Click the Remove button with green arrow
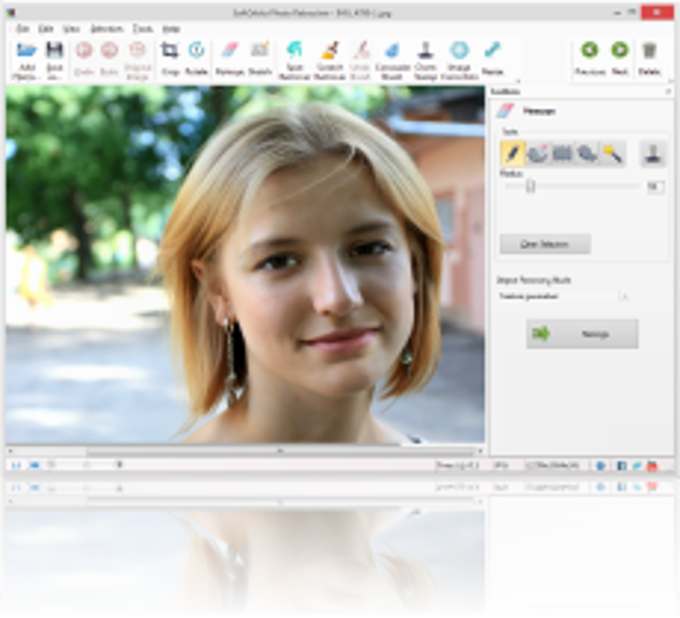This screenshot has height=618, width=680. point(582,334)
